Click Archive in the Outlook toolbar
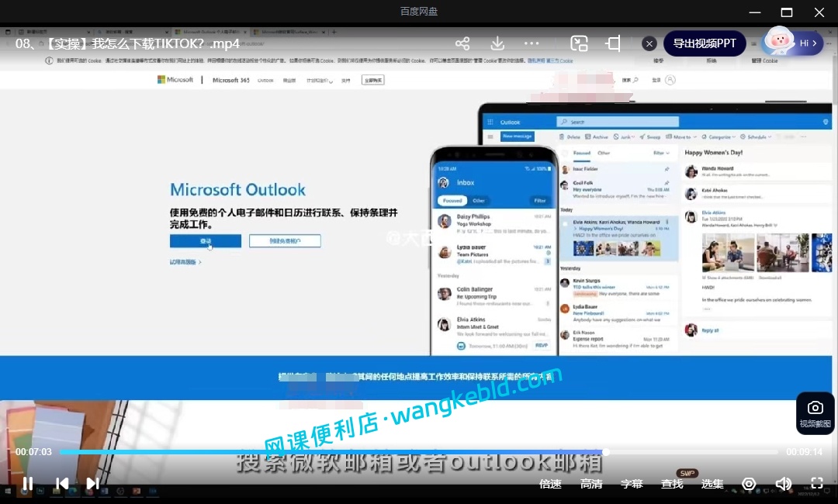838x504 pixels. coord(597,137)
